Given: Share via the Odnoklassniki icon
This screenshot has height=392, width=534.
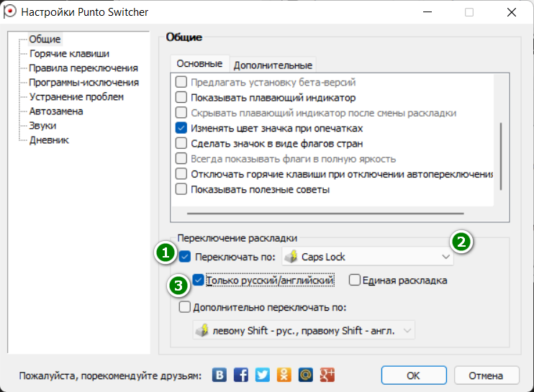Looking at the screenshot, I should (284, 375).
